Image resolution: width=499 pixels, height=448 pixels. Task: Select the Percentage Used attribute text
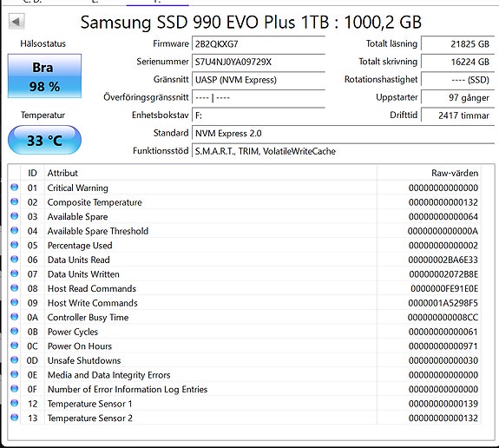point(80,246)
